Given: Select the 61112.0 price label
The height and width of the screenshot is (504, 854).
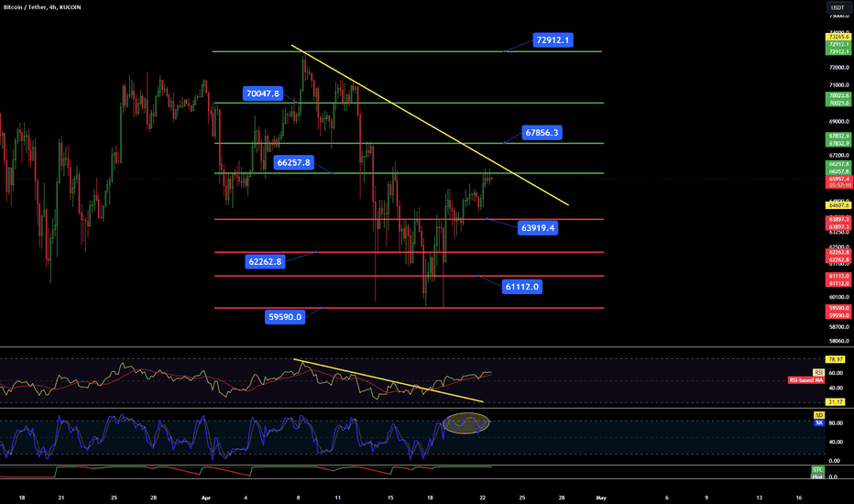Looking at the screenshot, I should click(x=521, y=287).
